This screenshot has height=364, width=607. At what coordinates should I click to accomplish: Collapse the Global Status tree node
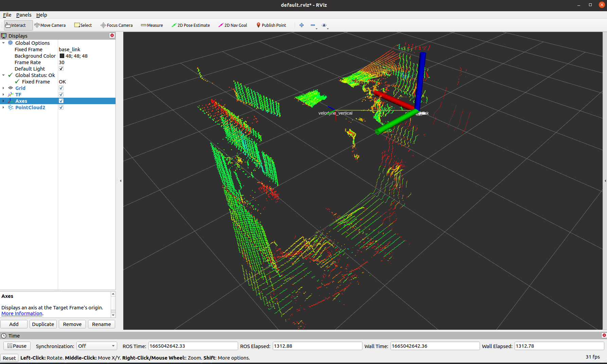click(x=3, y=75)
